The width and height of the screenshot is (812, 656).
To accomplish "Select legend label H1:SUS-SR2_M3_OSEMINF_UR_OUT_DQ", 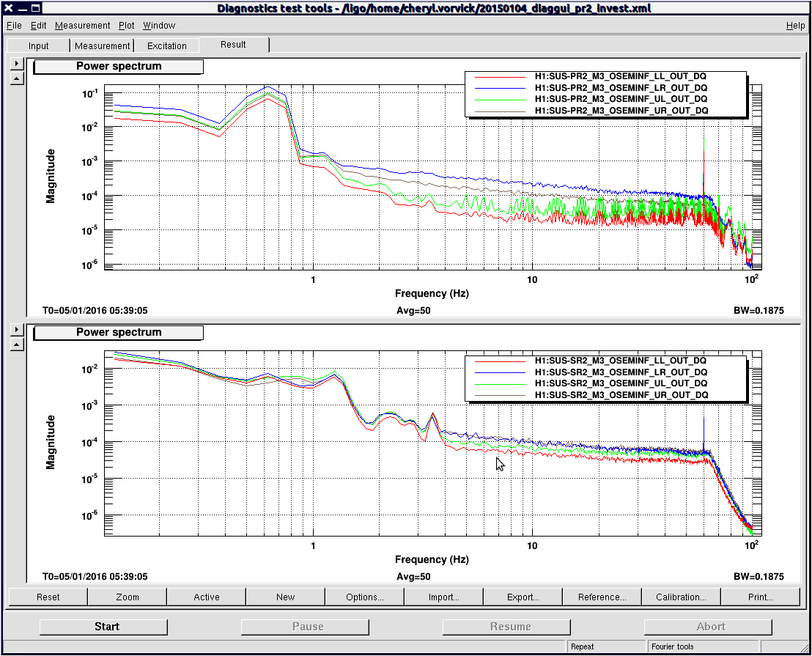I will click(x=621, y=394).
